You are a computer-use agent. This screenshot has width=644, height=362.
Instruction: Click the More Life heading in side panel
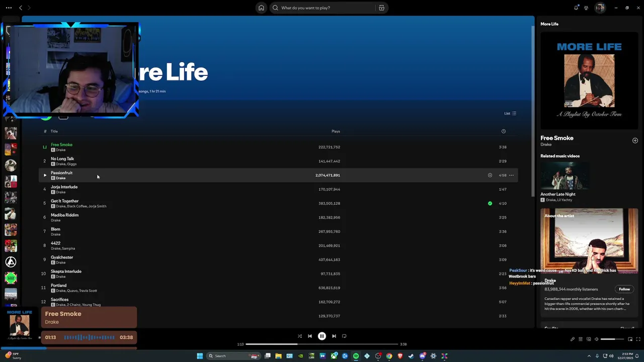click(x=549, y=24)
